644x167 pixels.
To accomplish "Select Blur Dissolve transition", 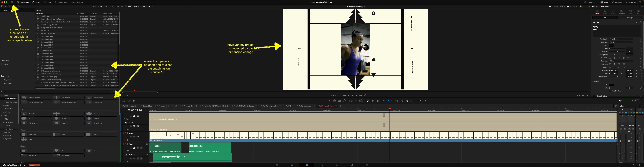I will (x=69, y=97).
